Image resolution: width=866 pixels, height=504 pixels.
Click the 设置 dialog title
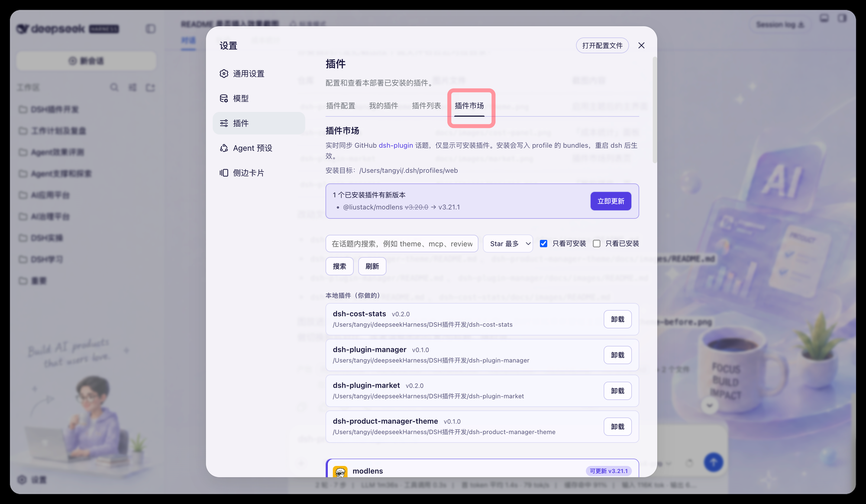pyautogui.click(x=229, y=46)
